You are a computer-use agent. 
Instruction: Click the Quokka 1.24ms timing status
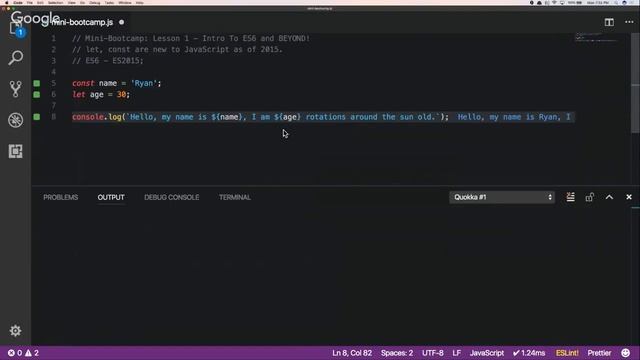coord(529,353)
